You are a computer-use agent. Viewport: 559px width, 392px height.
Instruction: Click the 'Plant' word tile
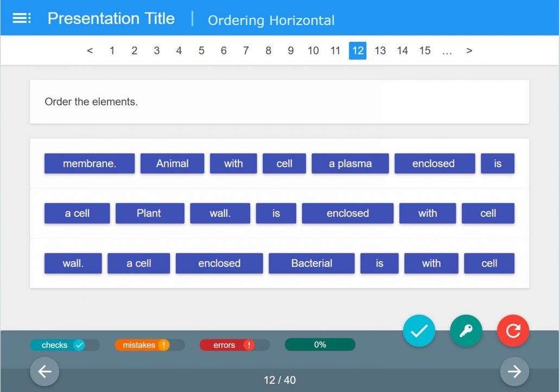pyautogui.click(x=150, y=213)
